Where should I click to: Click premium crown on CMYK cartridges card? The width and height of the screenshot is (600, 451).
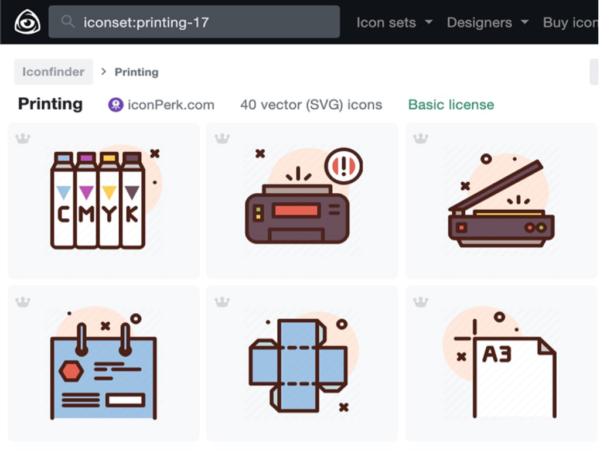(23, 139)
